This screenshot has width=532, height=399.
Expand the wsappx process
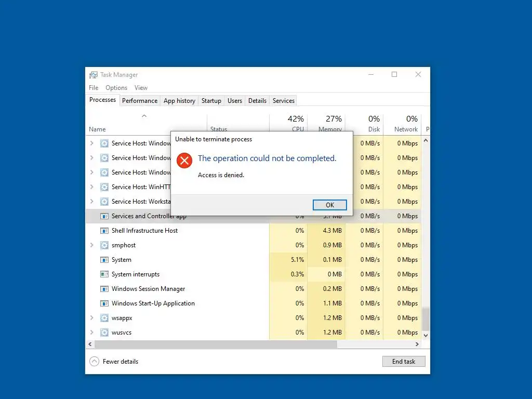[x=91, y=318]
